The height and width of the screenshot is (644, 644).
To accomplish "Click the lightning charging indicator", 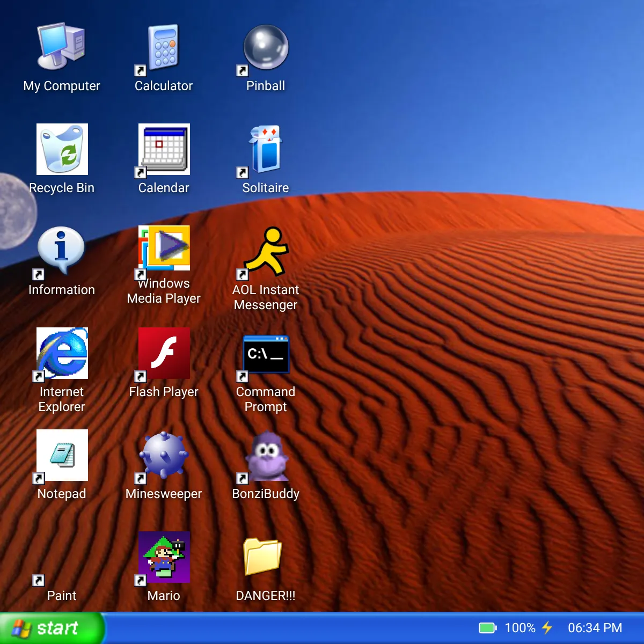I will [x=547, y=628].
